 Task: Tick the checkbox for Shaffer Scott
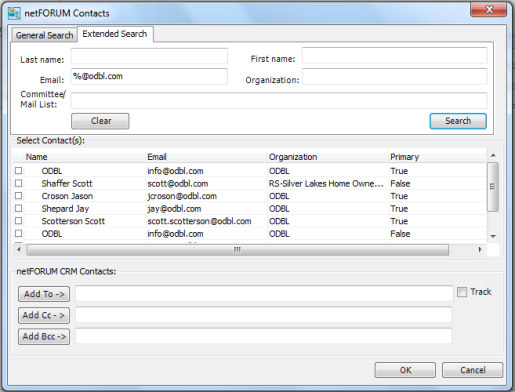[19, 183]
